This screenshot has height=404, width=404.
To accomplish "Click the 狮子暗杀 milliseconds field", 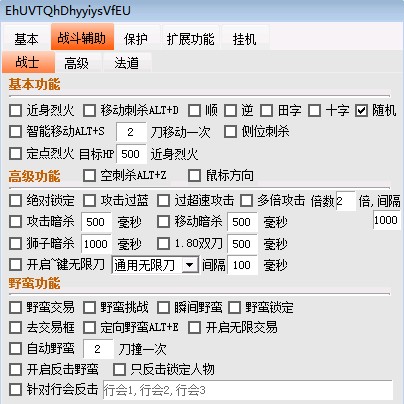I will pyautogui.click(x=96, y=244).
